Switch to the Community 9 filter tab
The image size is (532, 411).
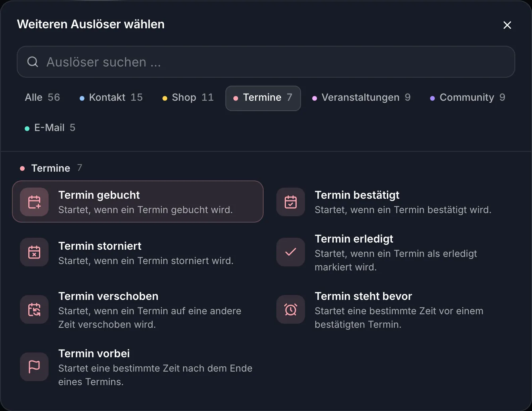pos(467,98)
